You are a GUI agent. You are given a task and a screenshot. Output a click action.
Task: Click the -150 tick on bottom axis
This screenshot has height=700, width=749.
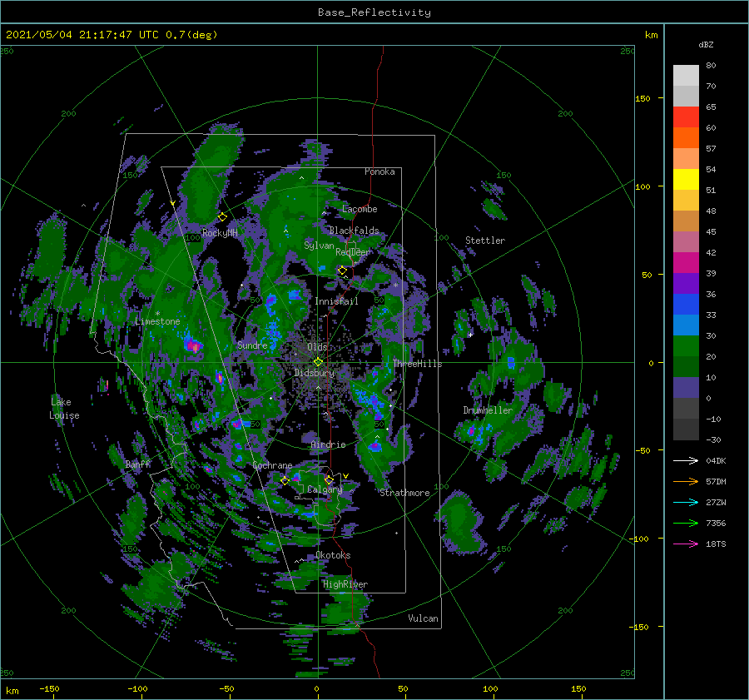50,688
